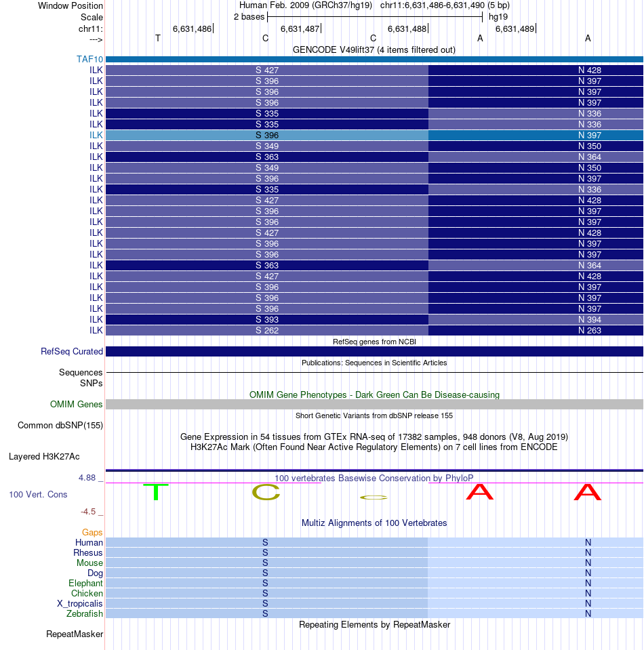
Task: Click the ILK codon S 262
Action: point(267,330)
